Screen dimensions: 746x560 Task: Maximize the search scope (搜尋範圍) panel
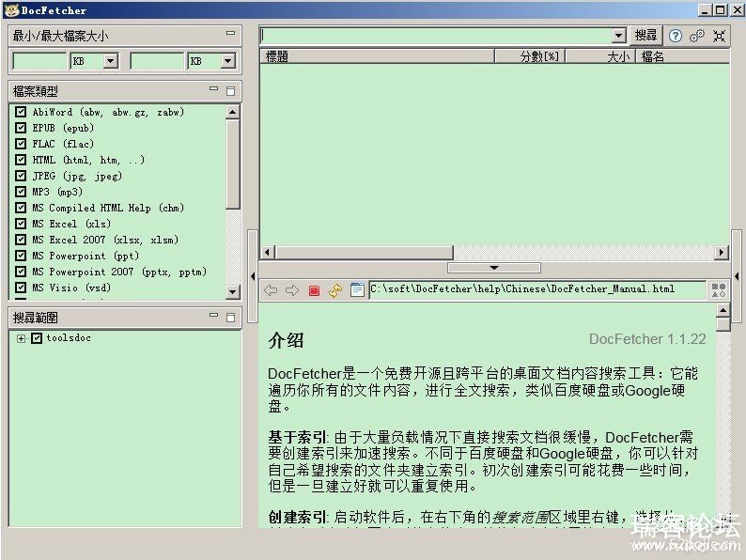(x=231, y=318)
